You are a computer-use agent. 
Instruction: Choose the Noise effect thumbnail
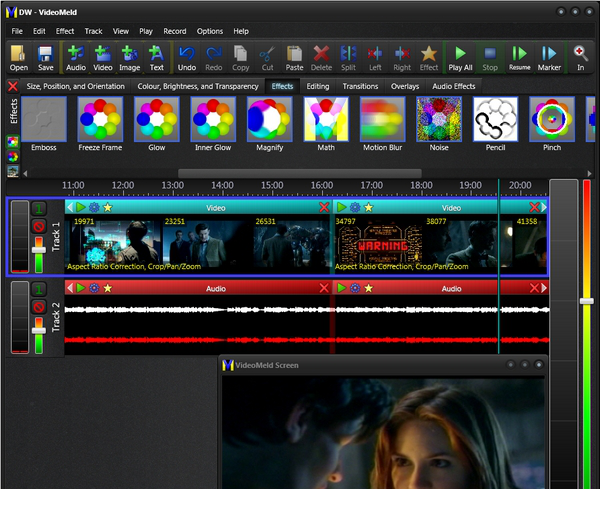point(439,119)
